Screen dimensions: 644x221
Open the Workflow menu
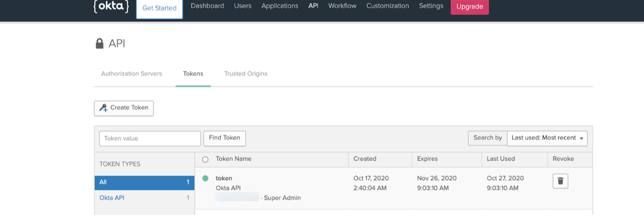click(x=342, y=6)
